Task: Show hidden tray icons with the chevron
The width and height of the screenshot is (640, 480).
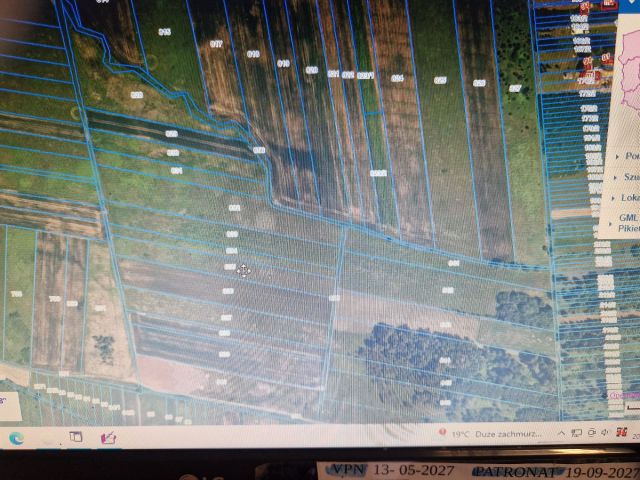Action: pos(562,433)
